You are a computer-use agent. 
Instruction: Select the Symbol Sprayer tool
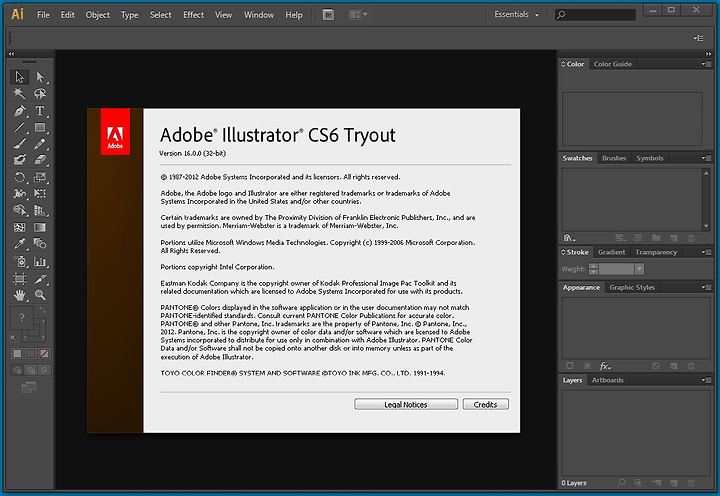[x=19, y=262]
